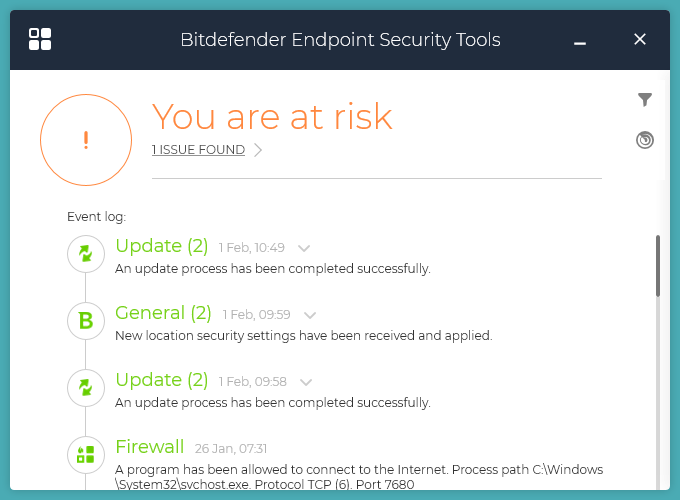Screen dimensions: 680x500
Task: Click the event log filter funnel icon
Action: click(x=645, y=100)
